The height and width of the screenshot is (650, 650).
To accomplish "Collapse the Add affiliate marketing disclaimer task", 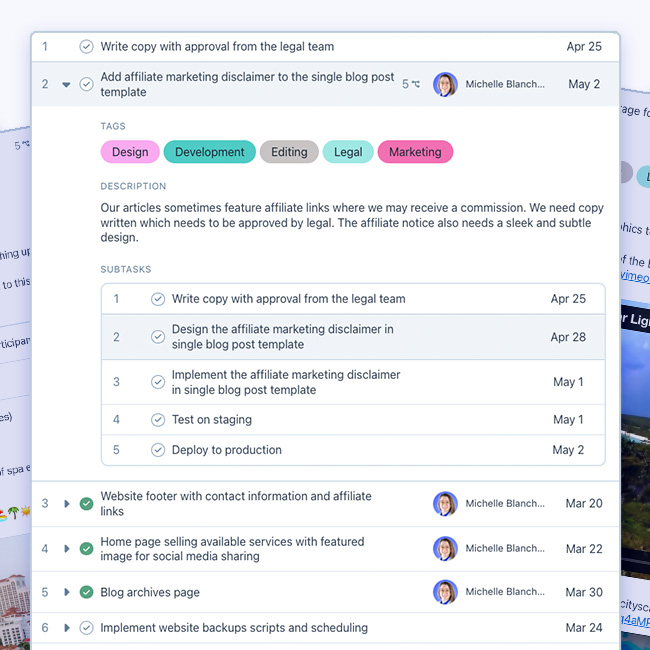I will 66,85.
